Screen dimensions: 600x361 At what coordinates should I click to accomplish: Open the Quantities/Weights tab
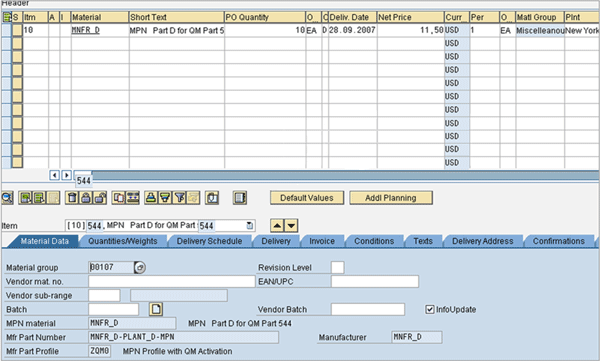tap(122, 241)
